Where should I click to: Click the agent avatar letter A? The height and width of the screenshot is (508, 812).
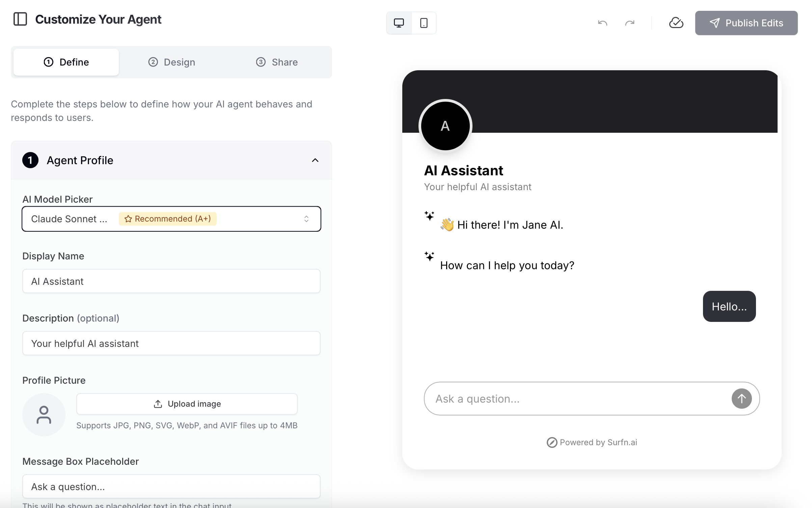click(x=445, y=126)
